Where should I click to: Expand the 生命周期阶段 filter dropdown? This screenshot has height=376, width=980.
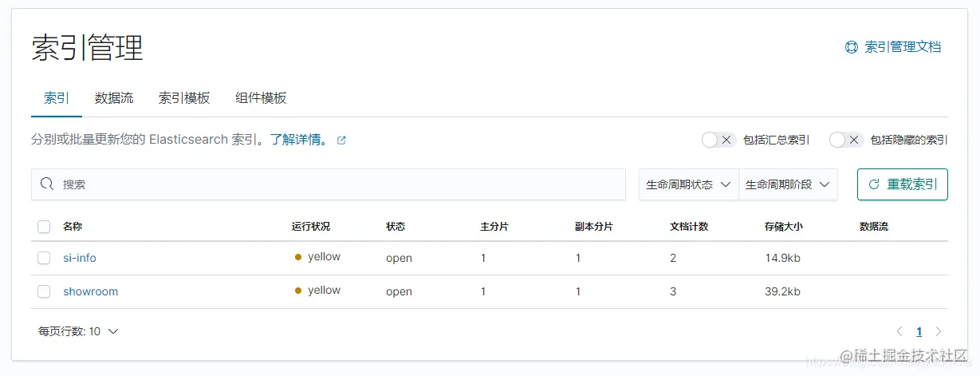pos(789,184)
